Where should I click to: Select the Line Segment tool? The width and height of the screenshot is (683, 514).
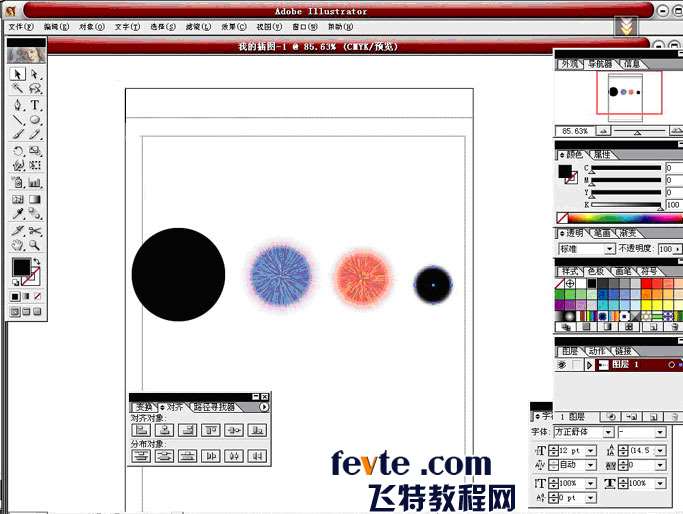[17, 120]
